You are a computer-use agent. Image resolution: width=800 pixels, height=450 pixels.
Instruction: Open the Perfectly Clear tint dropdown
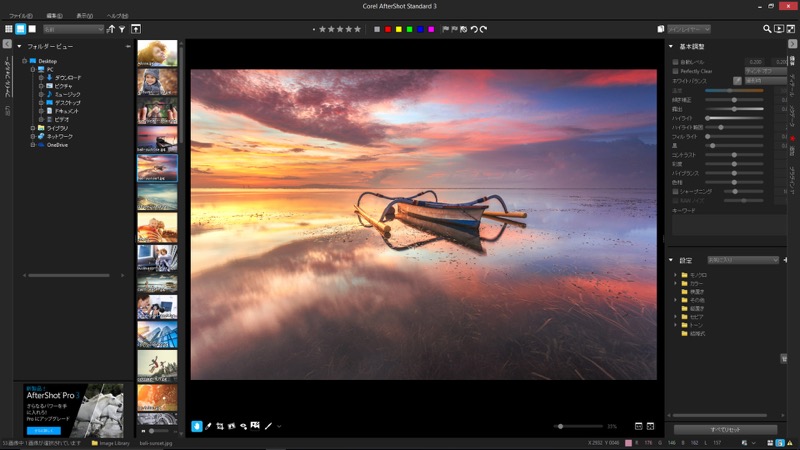pyautogui.click(x=765, y=71)
